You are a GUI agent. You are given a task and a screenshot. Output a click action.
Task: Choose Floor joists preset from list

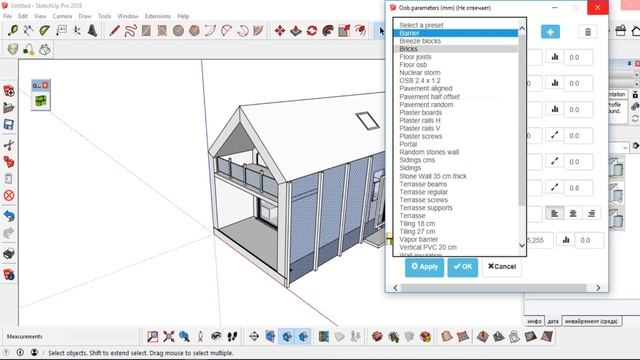tap(456, 57)
